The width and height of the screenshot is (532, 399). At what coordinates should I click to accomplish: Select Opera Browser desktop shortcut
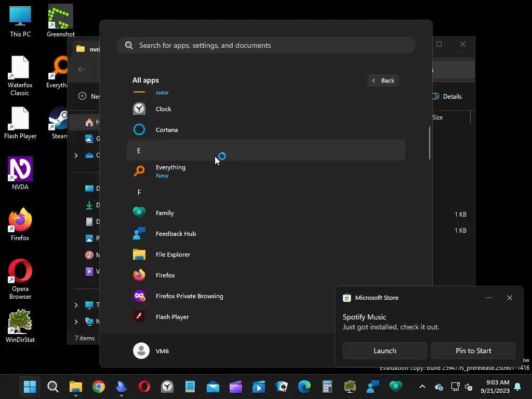click(20, 279)
